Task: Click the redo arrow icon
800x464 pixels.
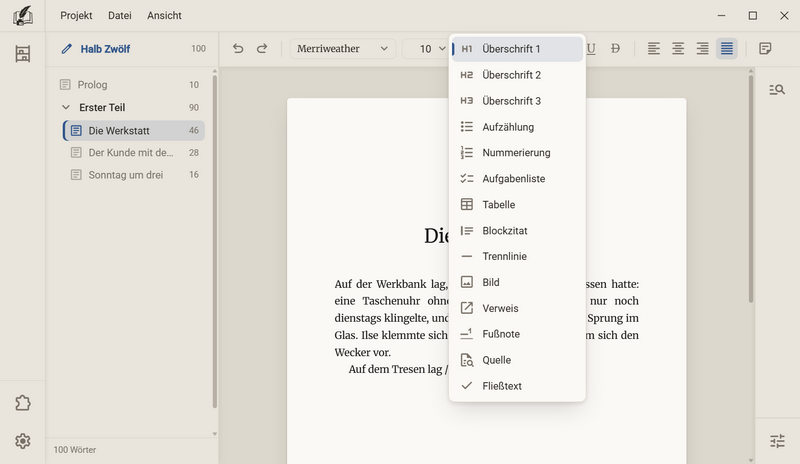Action: pyautogui.click(x=262, y=48)
